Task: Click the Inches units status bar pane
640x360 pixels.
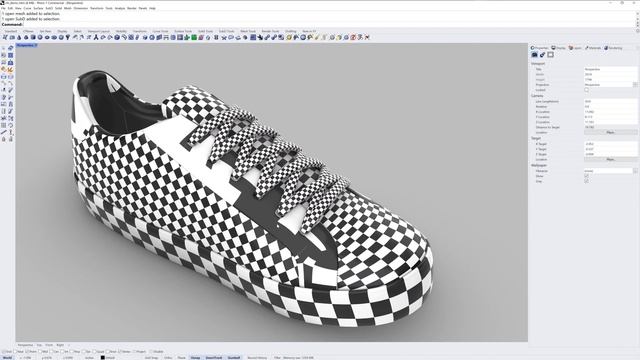Action: point(89,358)
